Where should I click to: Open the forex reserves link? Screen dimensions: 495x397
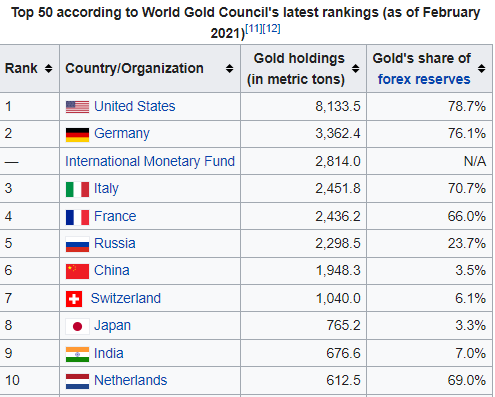(424, 79)
